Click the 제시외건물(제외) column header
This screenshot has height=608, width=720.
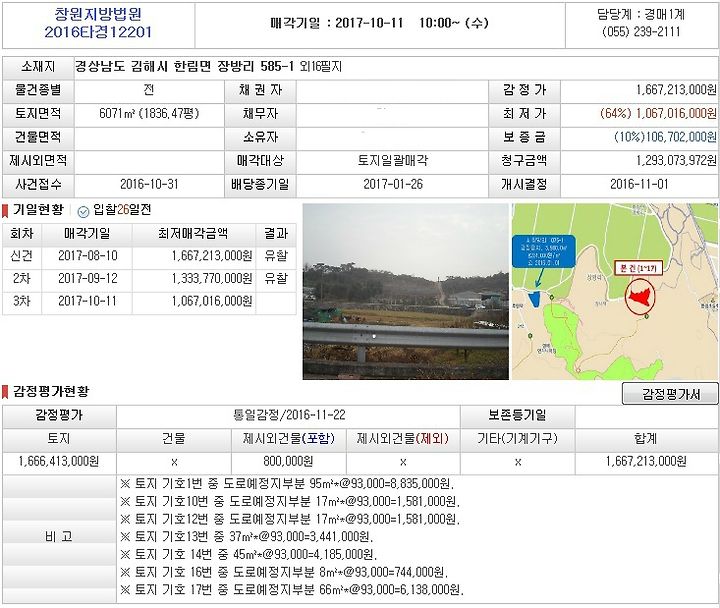click(403, 439)
